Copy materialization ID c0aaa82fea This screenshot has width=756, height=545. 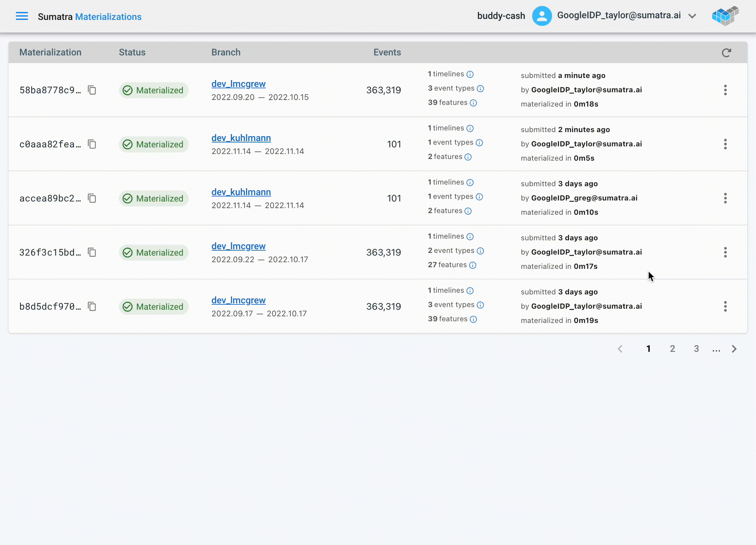tap(92, 144)
